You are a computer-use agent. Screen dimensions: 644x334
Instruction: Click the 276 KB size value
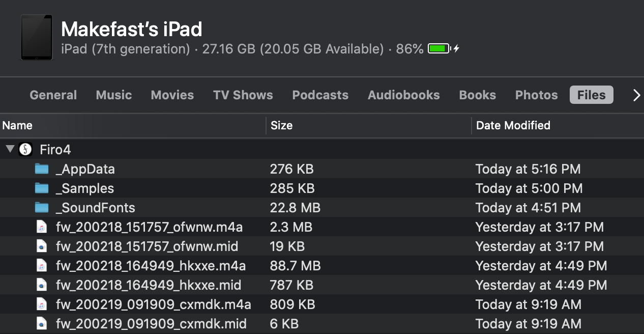click(x=291, y=169)
